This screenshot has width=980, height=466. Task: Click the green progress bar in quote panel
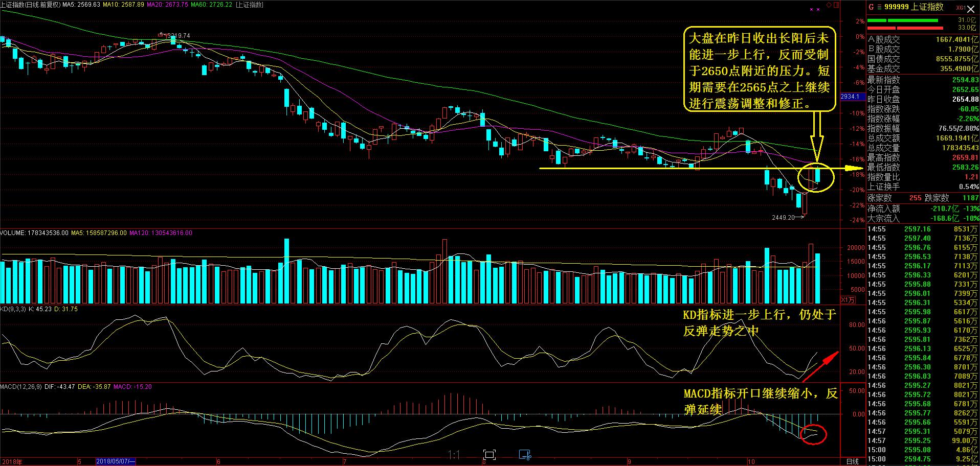(903, 20)
